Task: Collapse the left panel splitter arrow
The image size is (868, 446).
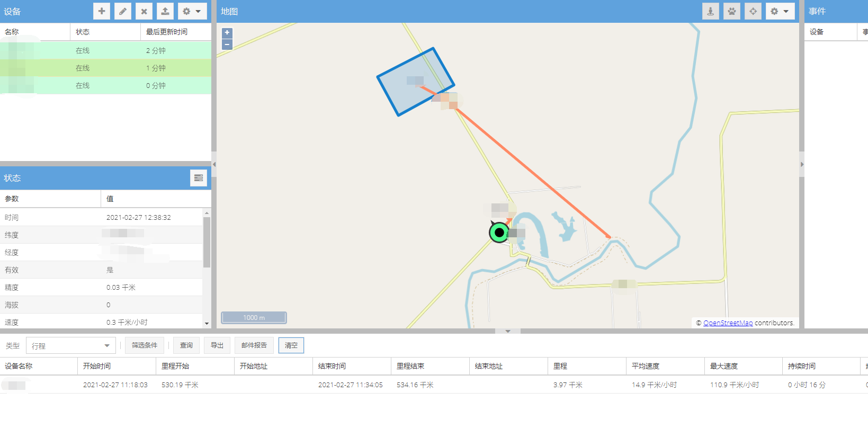Action: [214, 165]
